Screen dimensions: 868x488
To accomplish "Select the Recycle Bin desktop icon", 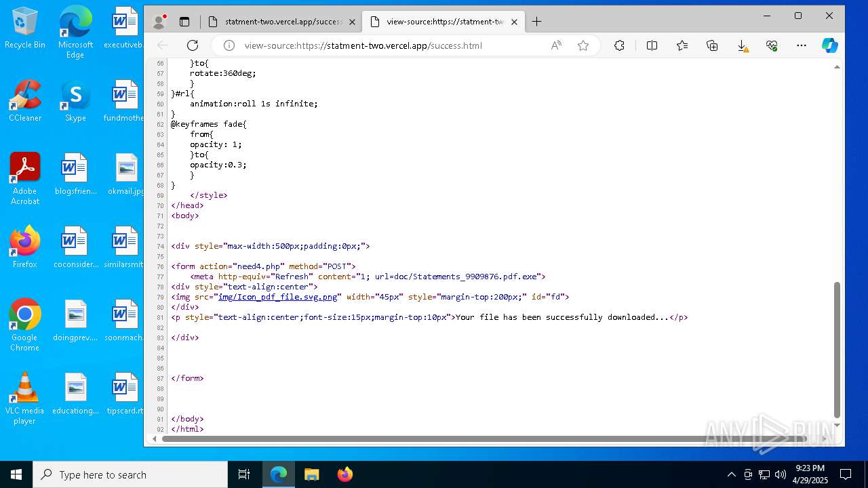I will [25, 28].
